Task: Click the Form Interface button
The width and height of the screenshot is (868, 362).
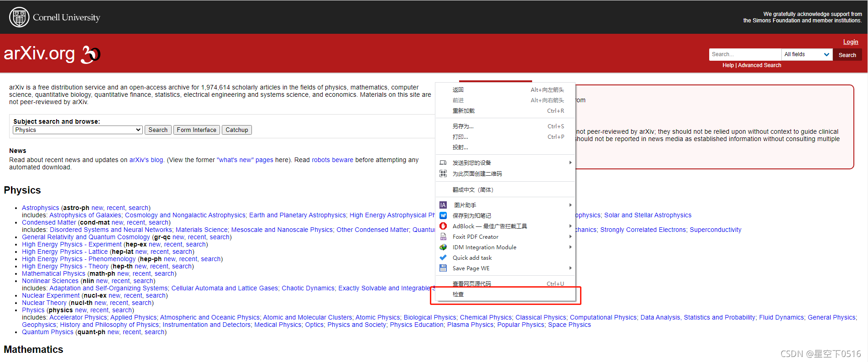Action: pyautogui.click(x=196, y=130)
